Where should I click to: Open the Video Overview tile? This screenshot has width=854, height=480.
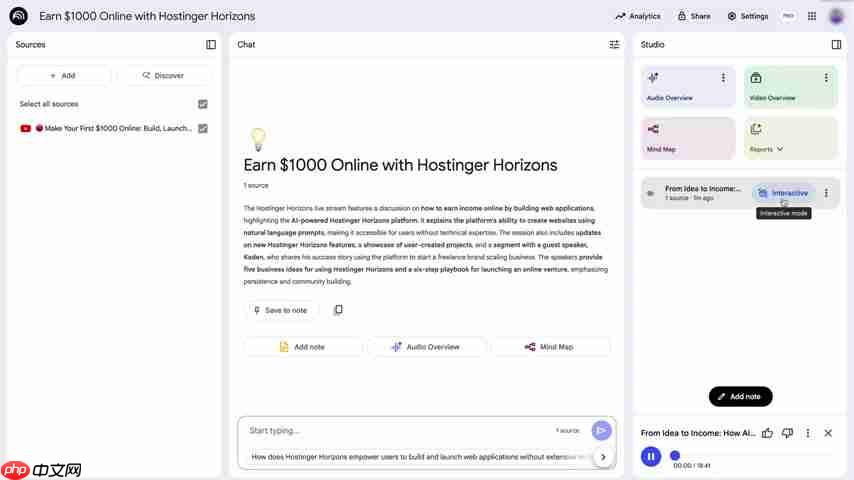790,87
